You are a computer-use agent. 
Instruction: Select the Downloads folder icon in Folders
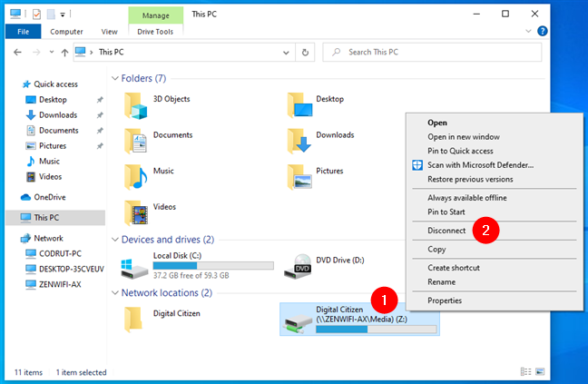(299, 141)
